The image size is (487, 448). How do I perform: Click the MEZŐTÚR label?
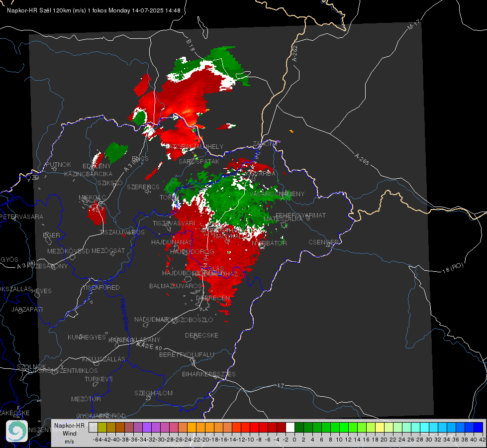coord(86,399)
